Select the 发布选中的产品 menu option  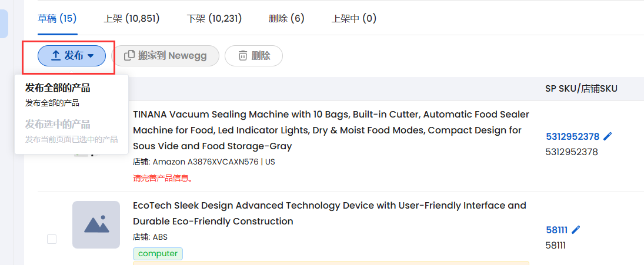58,125
